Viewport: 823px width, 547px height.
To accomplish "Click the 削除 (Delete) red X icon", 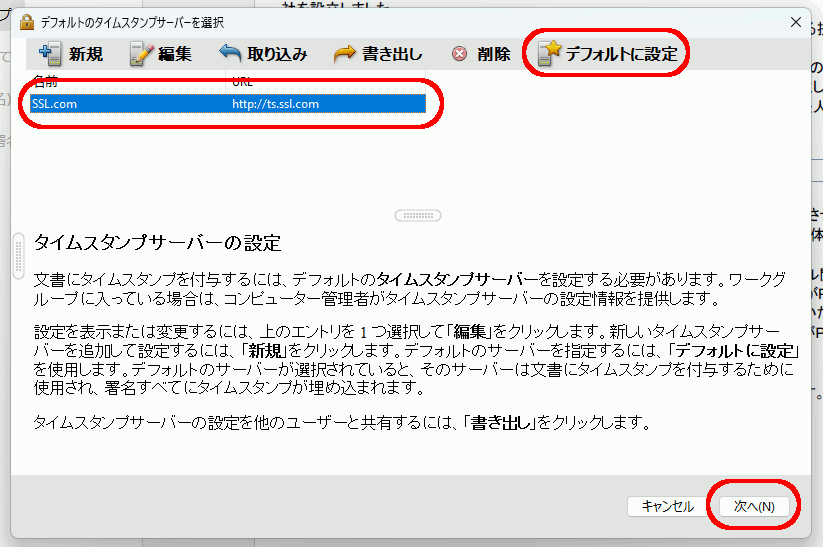I will click(460, 54).
